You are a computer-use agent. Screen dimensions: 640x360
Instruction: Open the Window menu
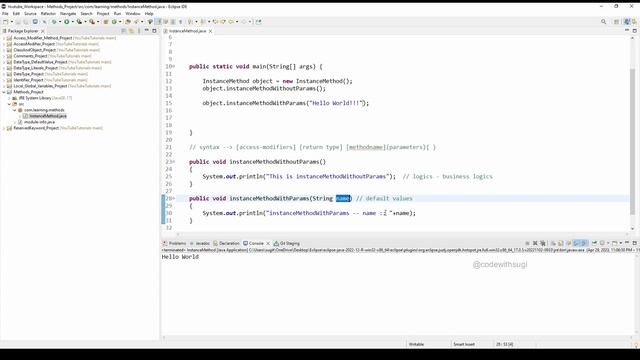(x=133, y=13)
